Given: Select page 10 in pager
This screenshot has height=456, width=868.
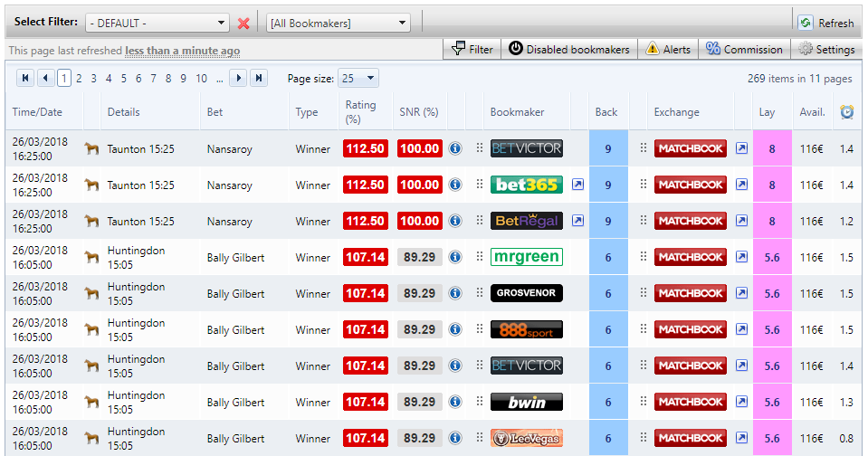Looking at the screenshot, I should tap(202, 79).
